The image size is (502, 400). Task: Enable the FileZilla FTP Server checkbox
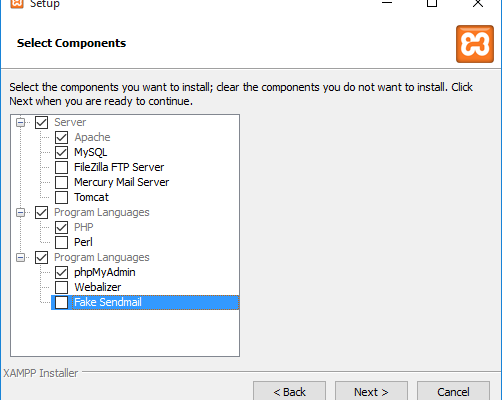tap(62, 167)
